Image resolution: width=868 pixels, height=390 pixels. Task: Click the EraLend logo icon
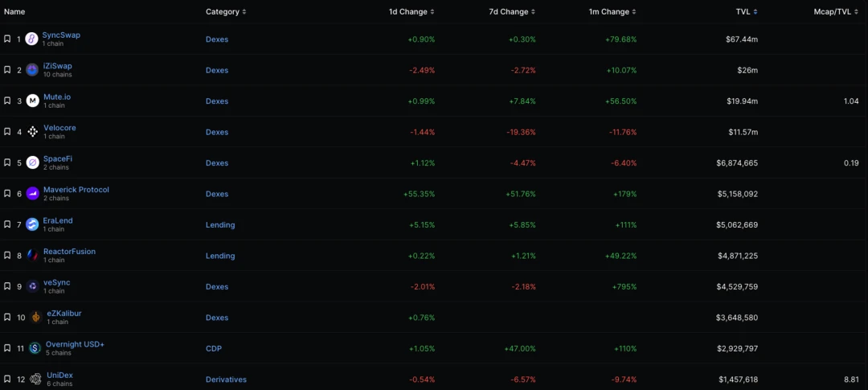tap(32, 224)
